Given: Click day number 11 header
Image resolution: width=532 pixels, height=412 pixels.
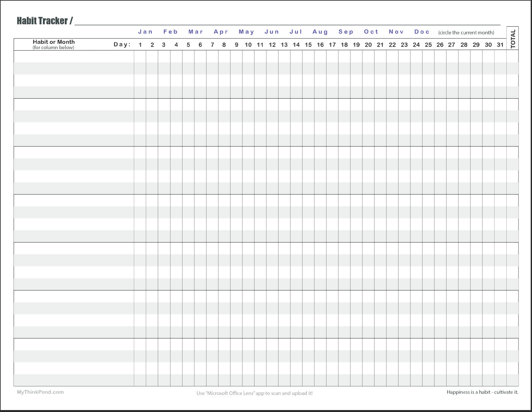Looking at the screenshot, I should (260, 45).
